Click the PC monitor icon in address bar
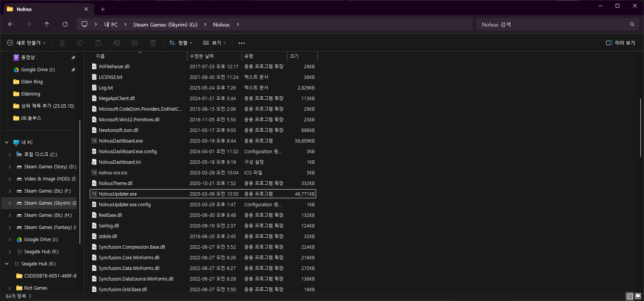 pyautogui.click(x=84, y=24)
